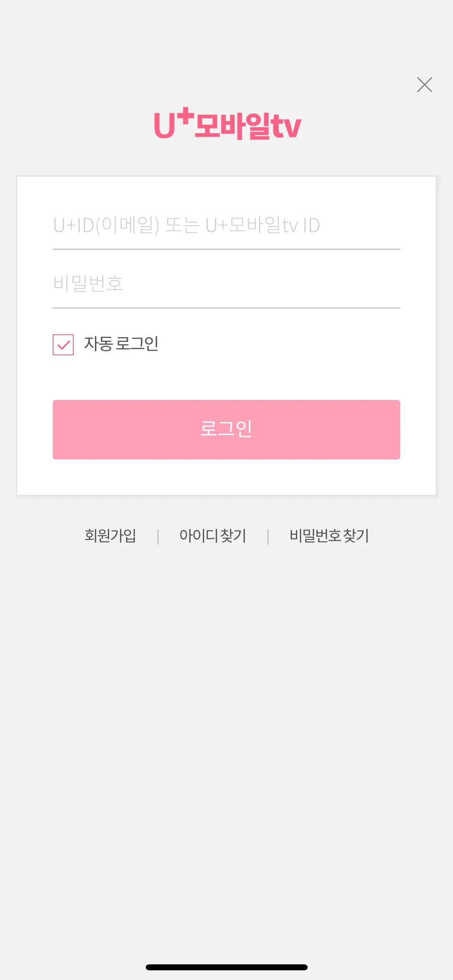Tap the pink 로그인 button
This screenshot has width=453, height=980.
[x=226, y=429]
